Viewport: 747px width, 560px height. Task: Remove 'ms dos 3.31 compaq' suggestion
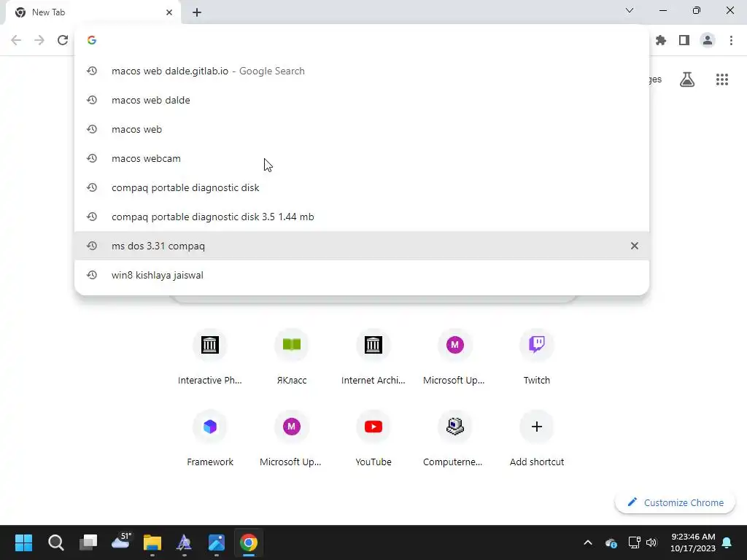[635, 246]
